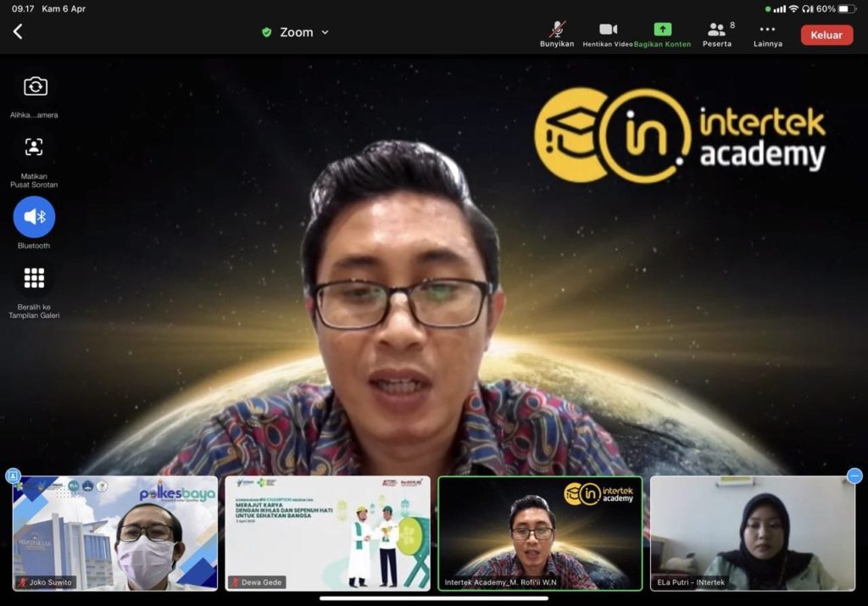Switch camera with the flip camera icon
The height and width of the screenshot is (606, 868).
tap(36, 87)
